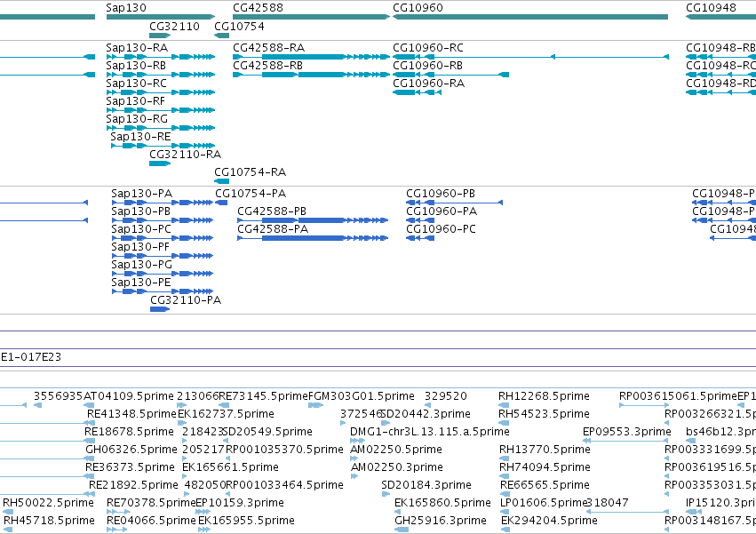Open the CG10960-PA protein label
The height and width of the screenshot is (534, 756).
pos(442,211)
